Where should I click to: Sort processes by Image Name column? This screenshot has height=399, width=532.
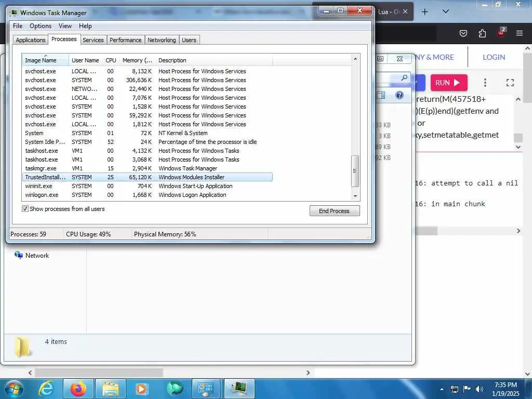[x=46, y=60]
